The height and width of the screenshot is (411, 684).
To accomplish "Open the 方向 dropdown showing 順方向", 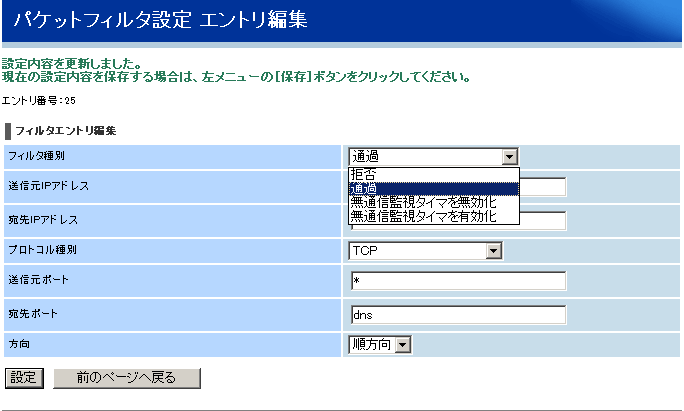I will (x=381, y=344).
